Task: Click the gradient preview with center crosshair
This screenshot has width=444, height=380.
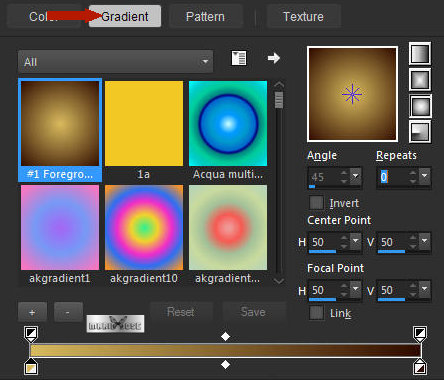Action: (352, 94)
